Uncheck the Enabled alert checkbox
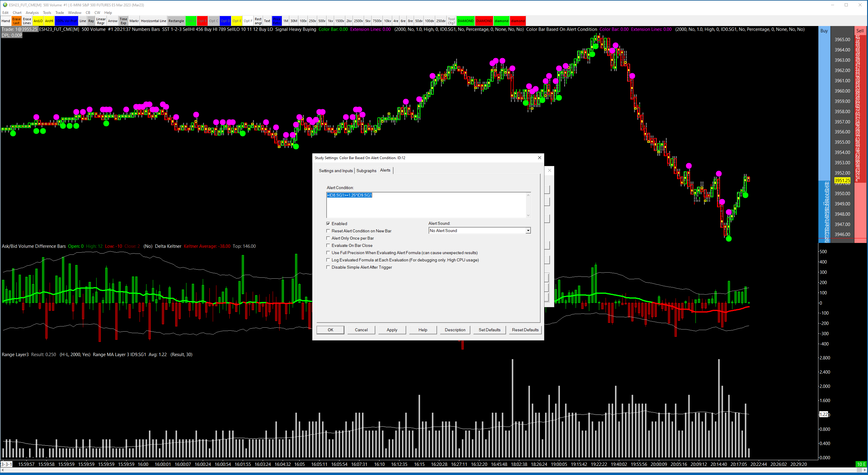This screenshot has height=475, width=868. pos(328,224)
